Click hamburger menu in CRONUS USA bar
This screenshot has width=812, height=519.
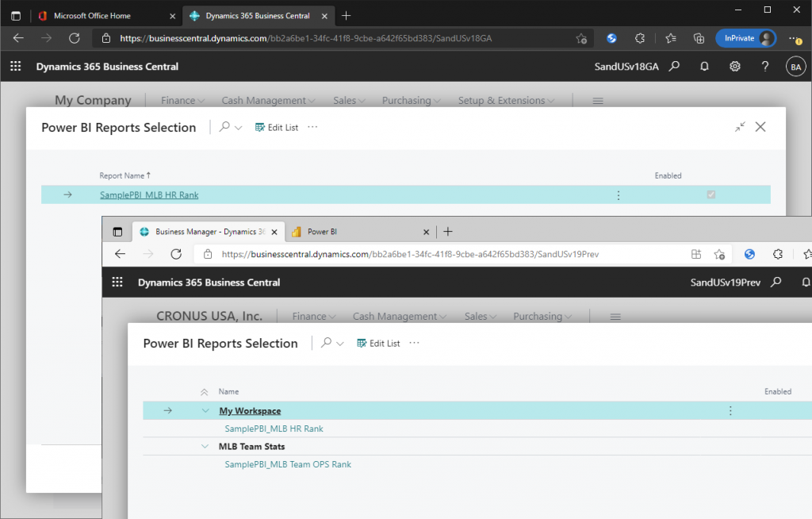pyautogui.click(x=615, y=317)
